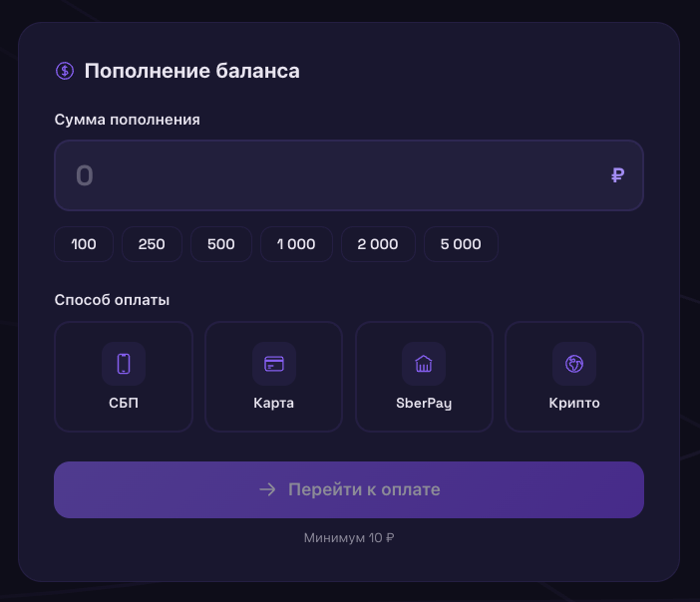Select the SberPay payment option
This screenshot has width=700, height=602.
[x=424, y=377]
